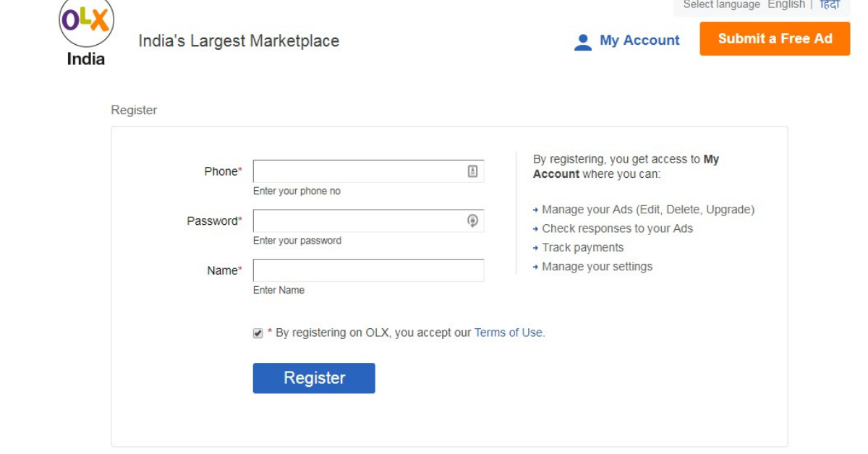Focus the Name input field
The width and height of the screenshot is (868, 454).
(x=368, y=270)
